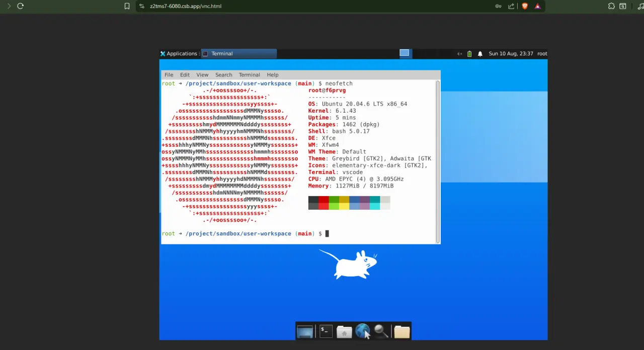Click the 'Shell: bash 5.0.17' line
644x350 pixels.
pos(339,131)
